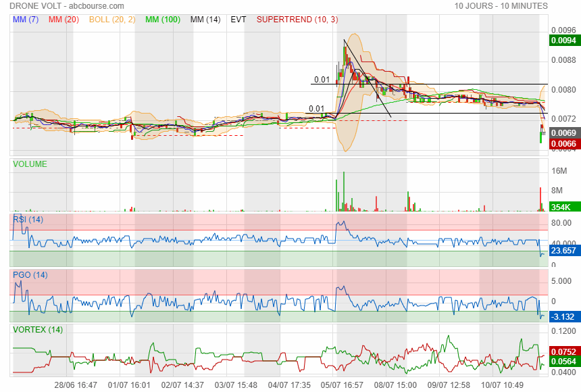Click the VOLUME panel label

click(30, 164)
